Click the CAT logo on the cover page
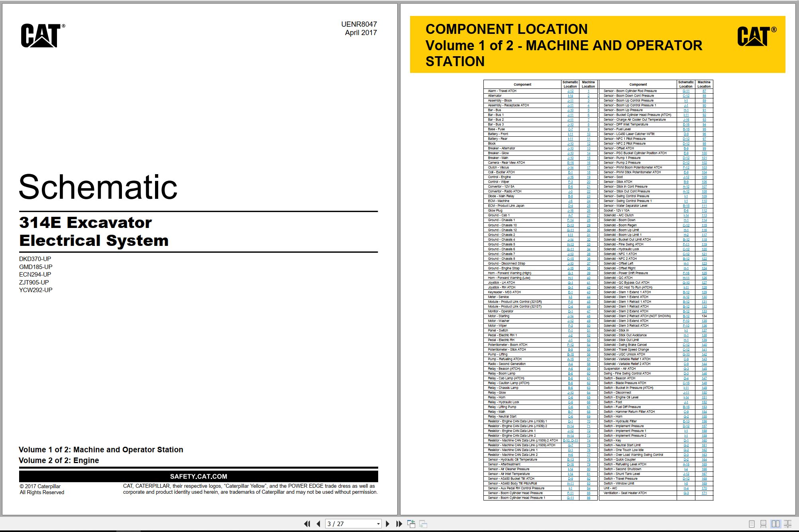 tap(43, 36)
